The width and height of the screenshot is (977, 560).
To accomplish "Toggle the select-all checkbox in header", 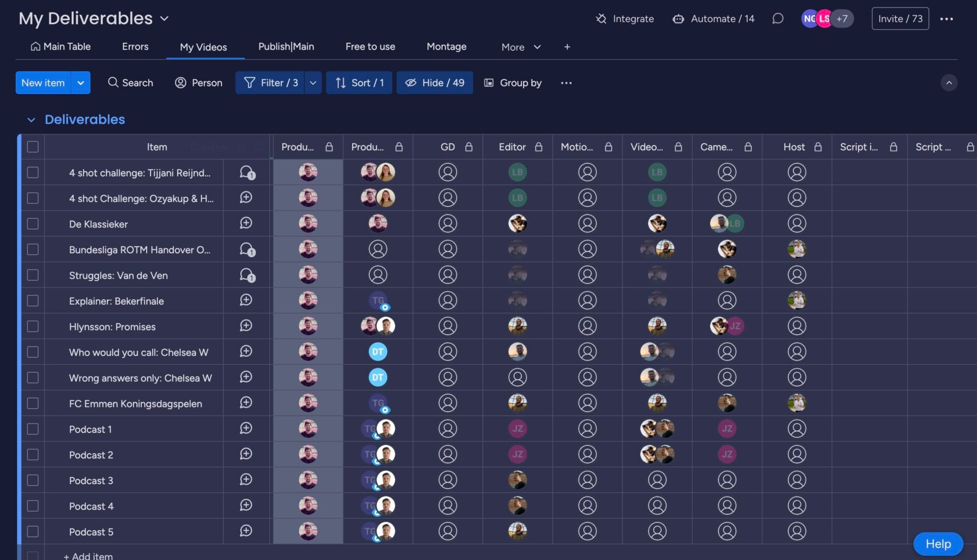I will click(33, 147).
